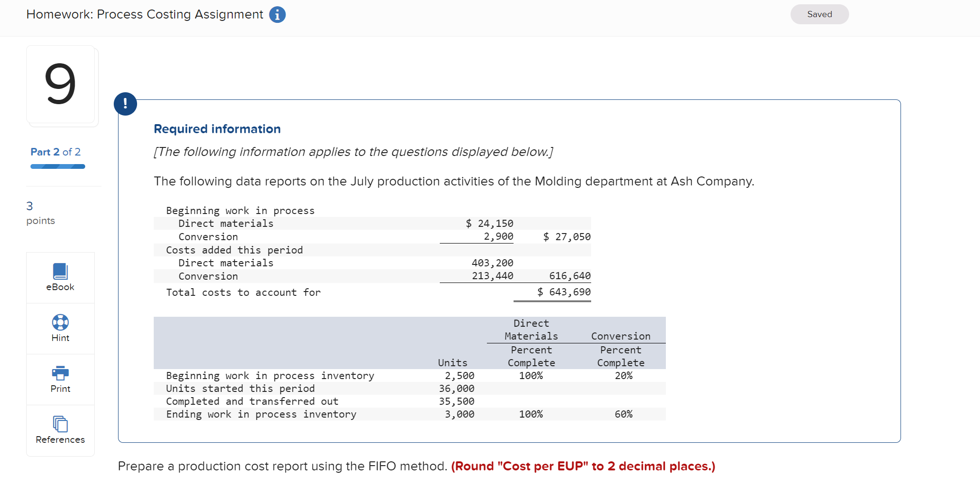The height and width of the screenshot is (478, 980).
Task: Click the blue exclamation alert icon
Action: click(x=125, y=104)
